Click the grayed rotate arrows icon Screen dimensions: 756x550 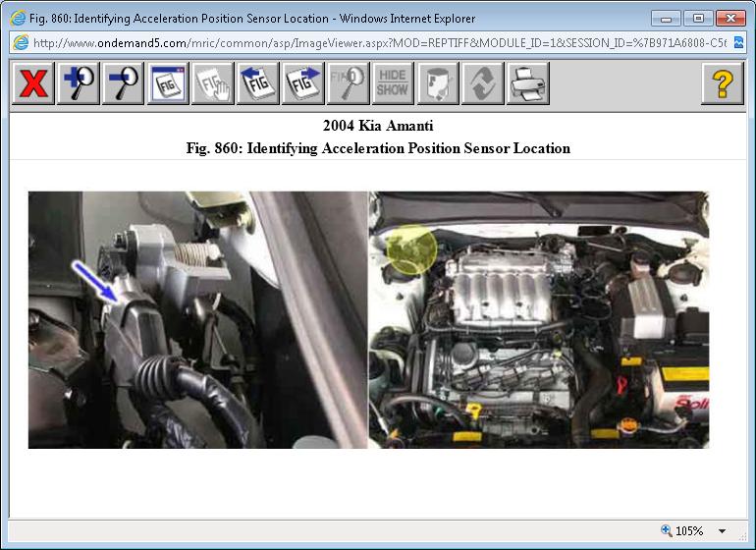[483, 83]
